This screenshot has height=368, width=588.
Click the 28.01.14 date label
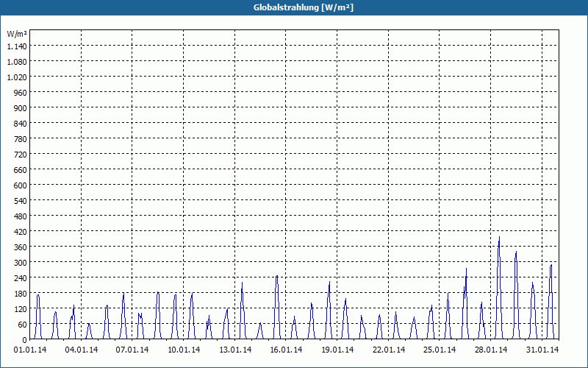(490, 350)
